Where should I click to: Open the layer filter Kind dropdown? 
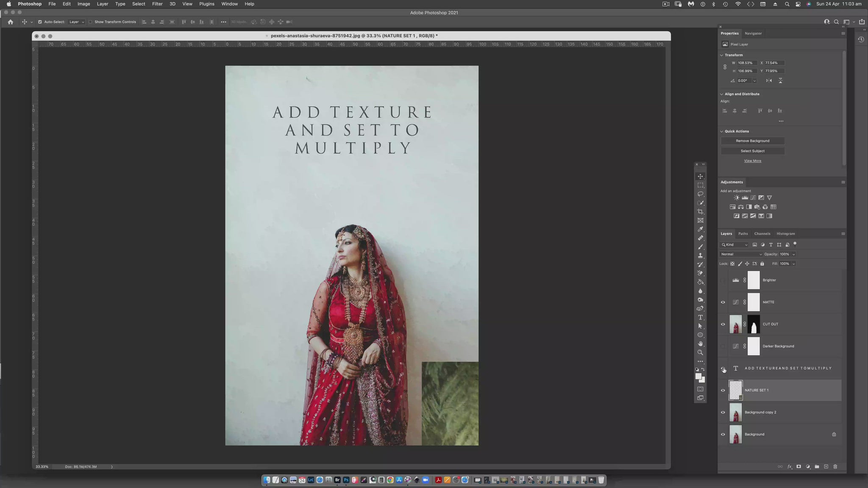pyautogui.click(x=734, y=245)
